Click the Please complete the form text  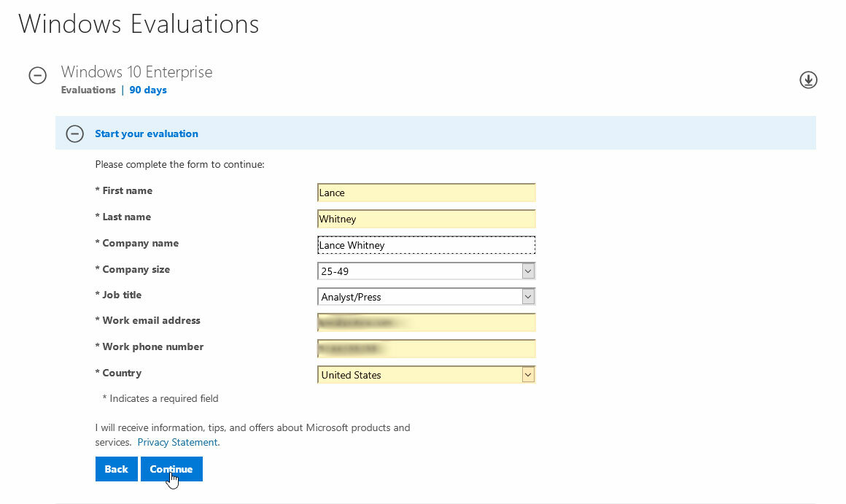point(179,165)
